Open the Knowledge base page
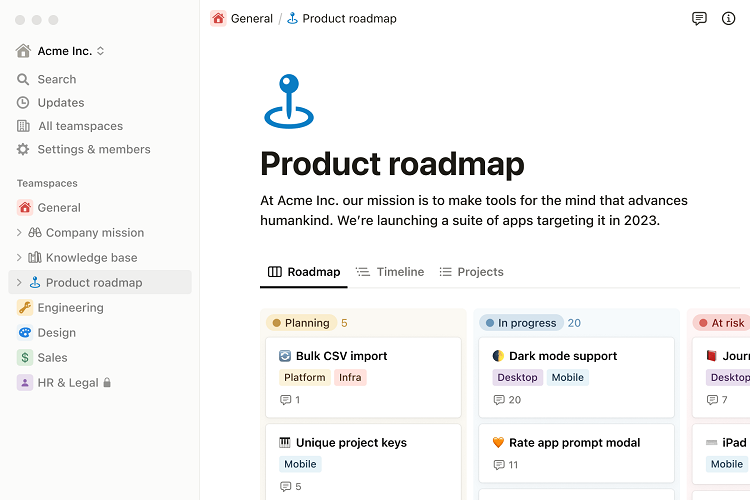The height and width of the screenshot is (500, 750). pyautogui.click(x=91, y=257)
